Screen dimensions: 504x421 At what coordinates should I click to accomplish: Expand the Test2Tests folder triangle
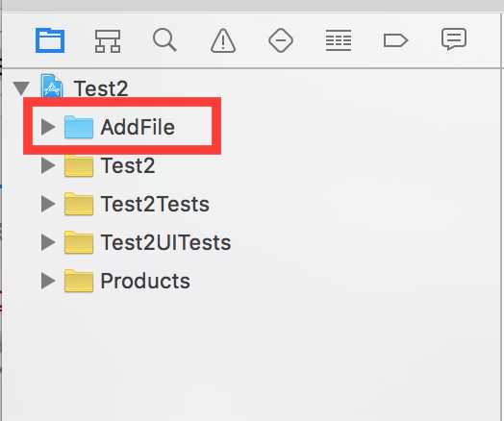coord(48,204)
